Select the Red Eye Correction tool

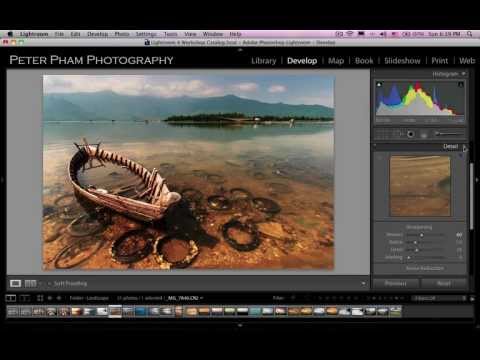coord(411,134)
